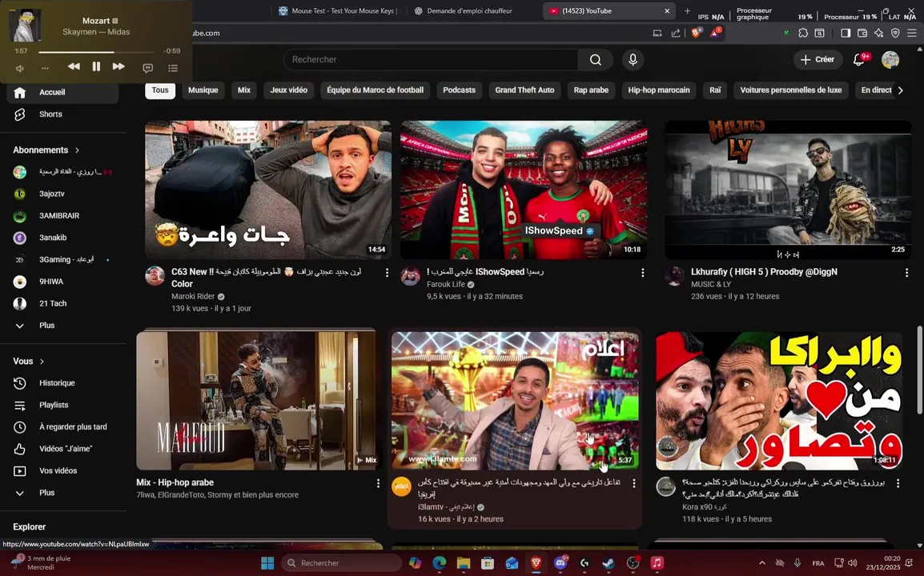Select the Hip-hop marocain filter chip

[x=659, y=90]
